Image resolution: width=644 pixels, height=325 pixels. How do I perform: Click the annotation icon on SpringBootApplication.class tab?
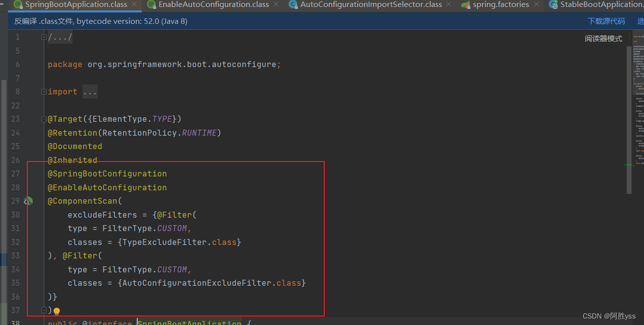[x=18, y=4]
